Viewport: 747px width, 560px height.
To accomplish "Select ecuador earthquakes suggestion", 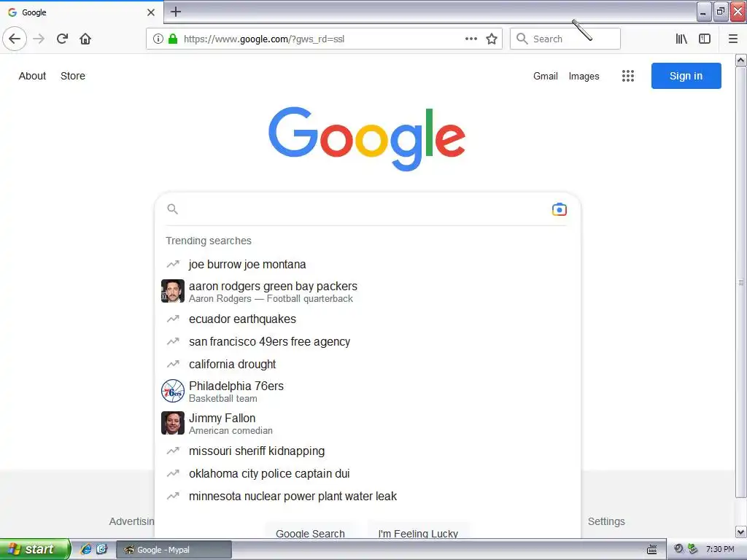I will pyautogui.click(x=368, y=319).
